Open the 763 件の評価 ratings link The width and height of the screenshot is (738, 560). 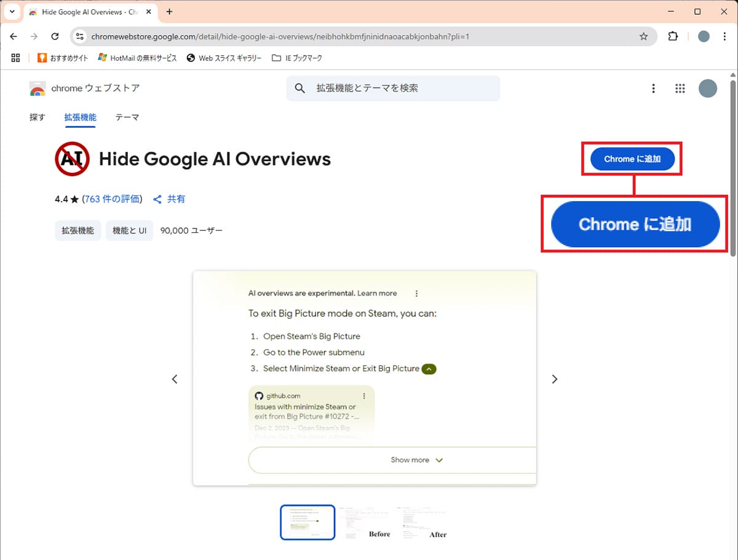tap(112, 199)
